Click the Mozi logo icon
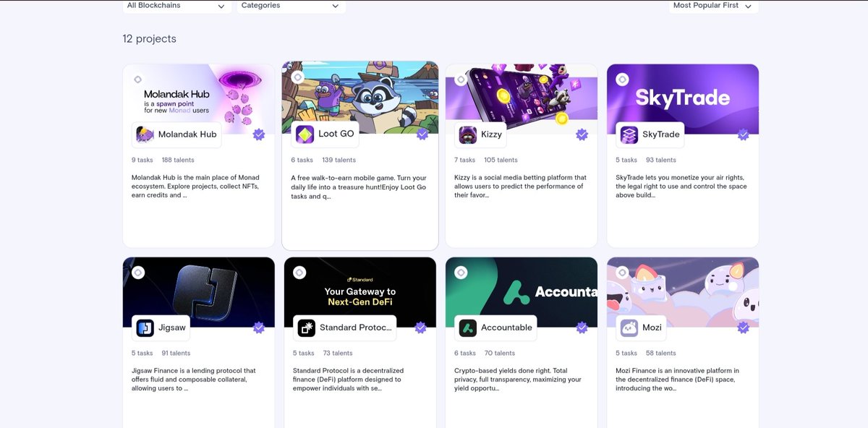Screen dimensions: 868x428 pos(629,328)
